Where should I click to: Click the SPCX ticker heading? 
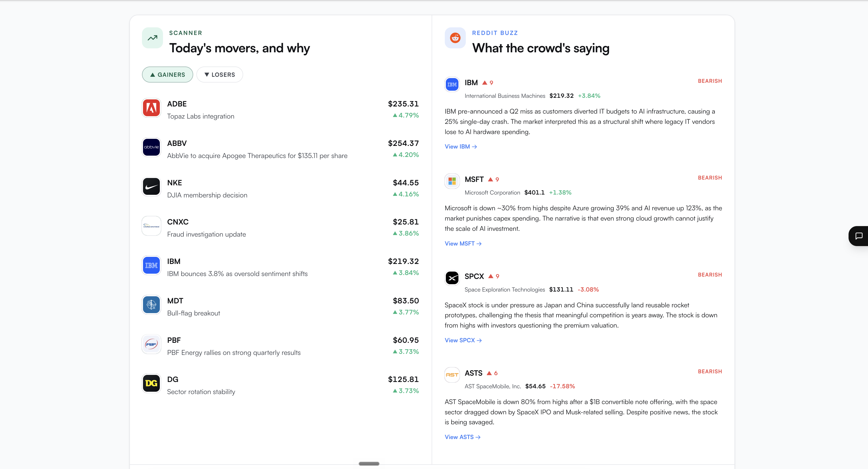(x=474, y=276)
